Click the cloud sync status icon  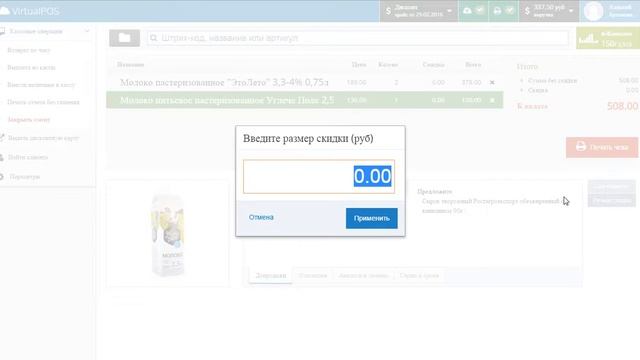click(x=467, y=11)
